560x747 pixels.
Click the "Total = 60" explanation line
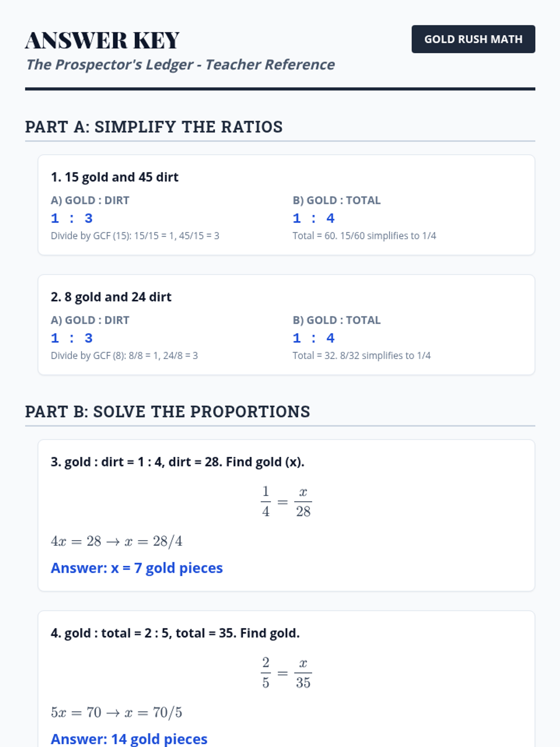click(364, 236)
